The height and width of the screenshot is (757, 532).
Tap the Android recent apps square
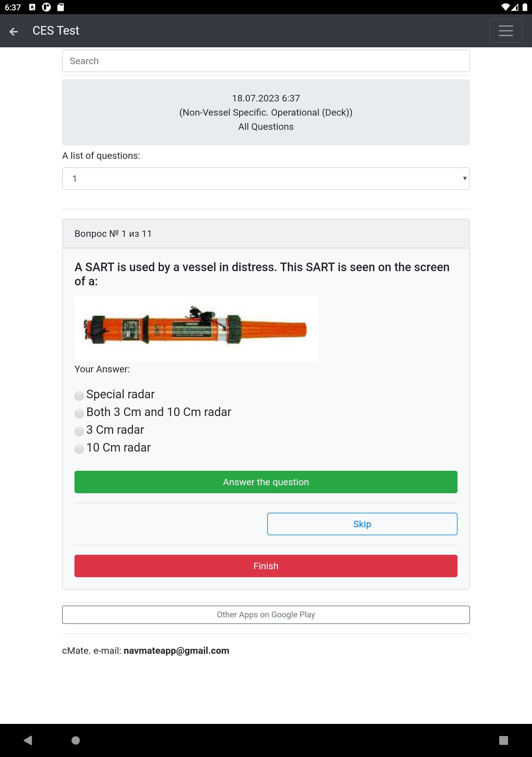pyautogui.click(x=503, y=740)
